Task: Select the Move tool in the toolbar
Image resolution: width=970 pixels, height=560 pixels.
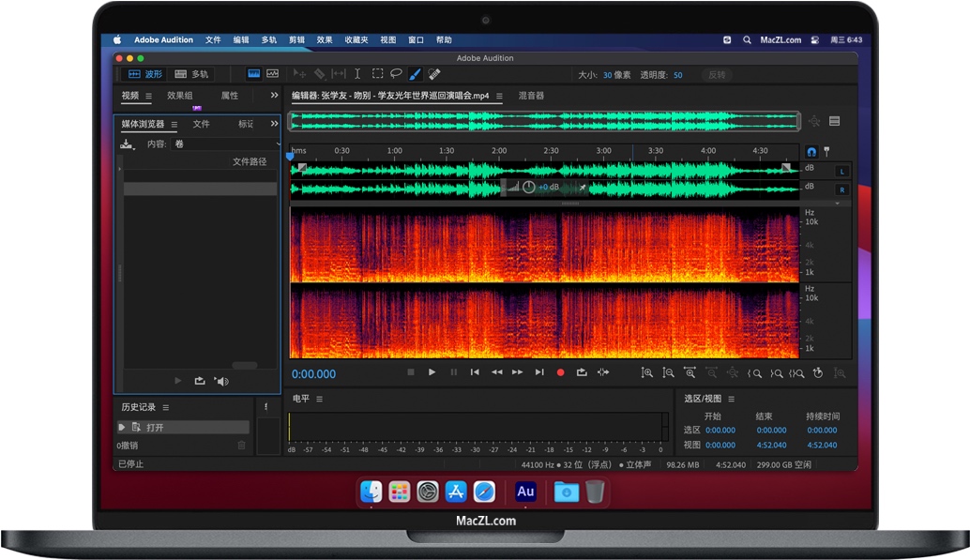Action: (298, 74)
